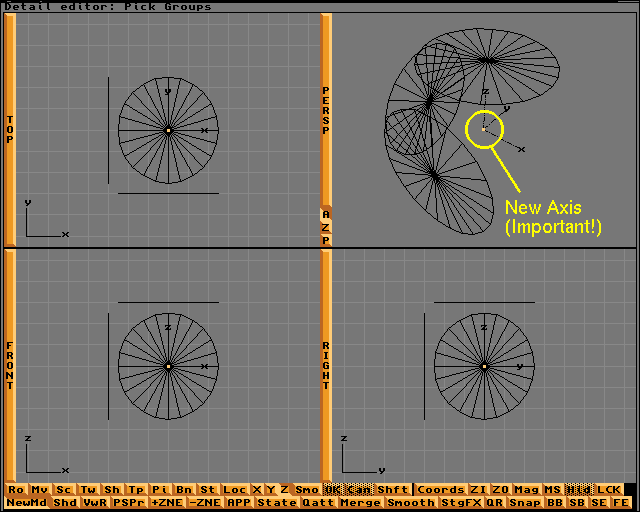Toggle the X axis constraint

click(257, 490)
